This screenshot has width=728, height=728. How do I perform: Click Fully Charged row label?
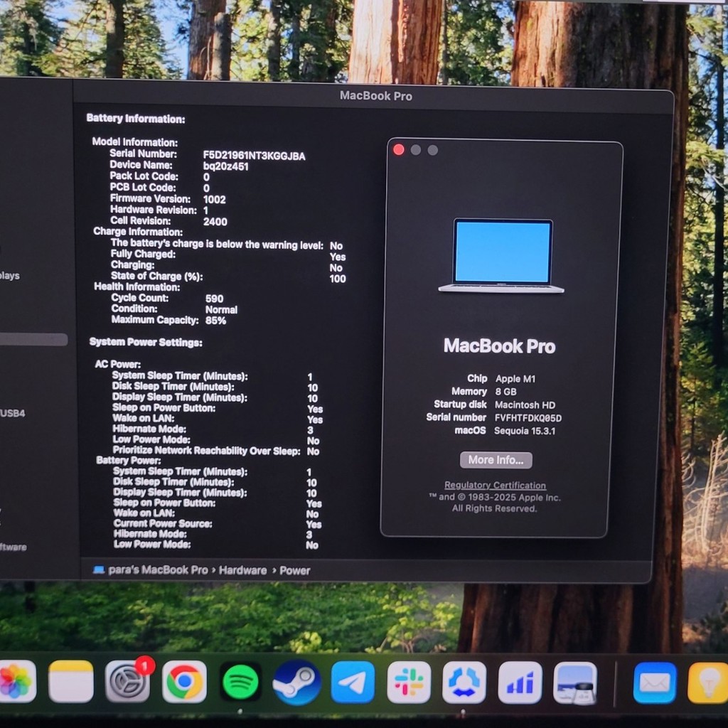coord(143,254)
